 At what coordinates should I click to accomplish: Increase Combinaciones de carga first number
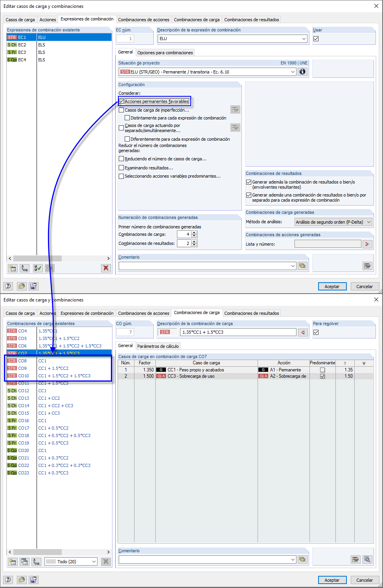click(194, 233)
